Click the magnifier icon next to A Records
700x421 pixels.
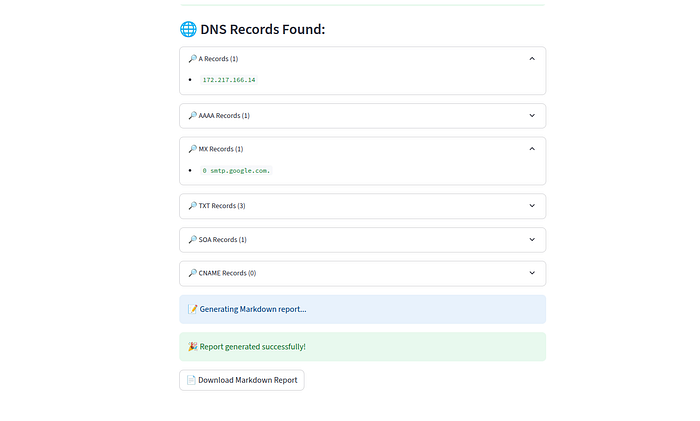tap(192, 59)
